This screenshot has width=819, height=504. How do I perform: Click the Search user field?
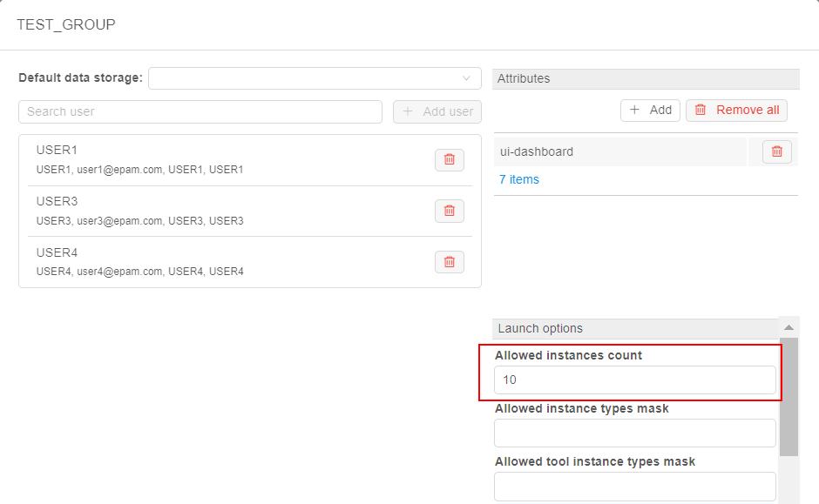[x=200, y=111]
